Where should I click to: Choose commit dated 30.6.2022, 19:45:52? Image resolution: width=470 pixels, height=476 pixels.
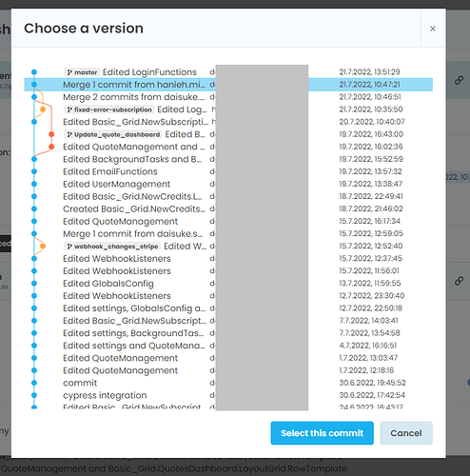228,383
